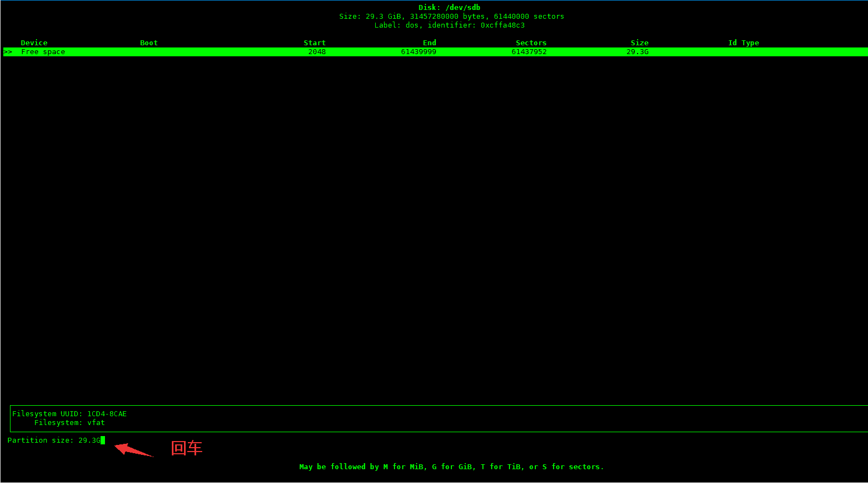Click the Filesystem UUID: 1CD4-8CAE line

coord(70,414)
